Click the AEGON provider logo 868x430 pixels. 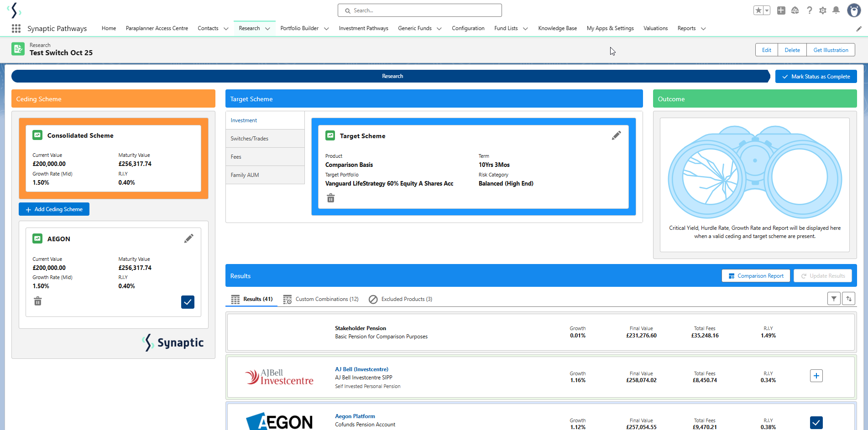(279, 421)
